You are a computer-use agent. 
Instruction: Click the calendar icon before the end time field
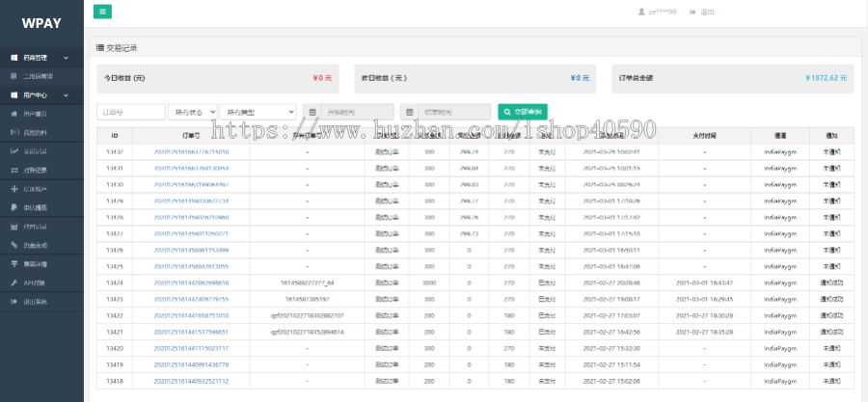(x=409, y=112)
